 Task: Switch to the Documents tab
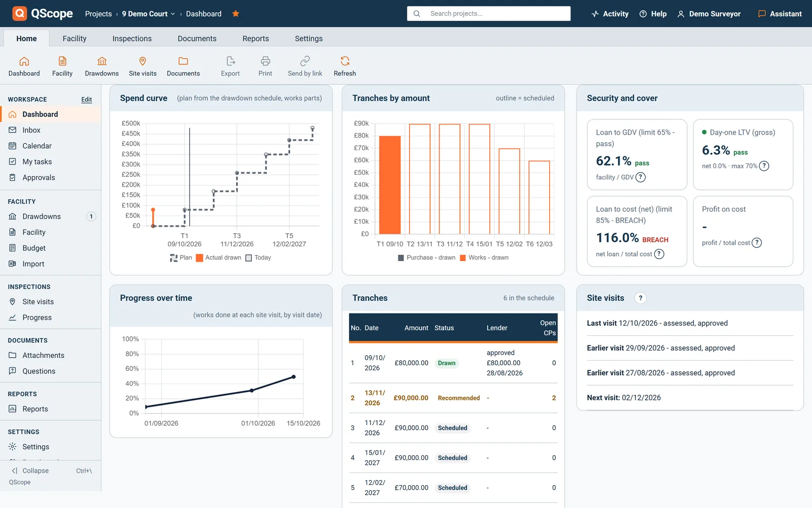pyautogui.click(x=197, y=39)
